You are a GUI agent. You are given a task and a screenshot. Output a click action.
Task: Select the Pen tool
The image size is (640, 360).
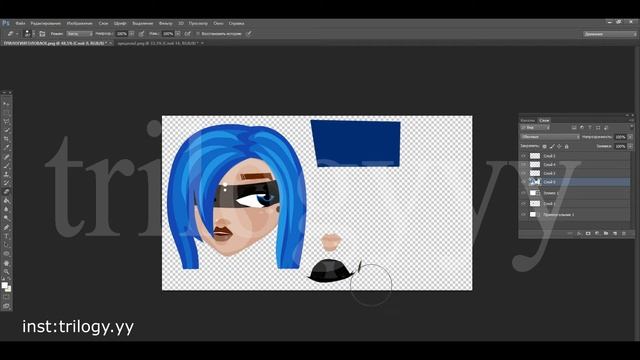(x=7, y=227)
